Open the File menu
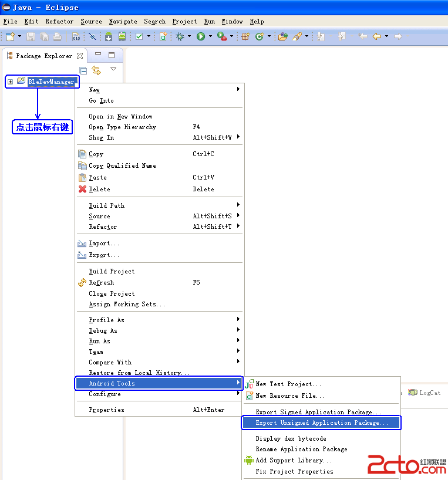Viewport: 448px width, 480px height. [10, 22]
